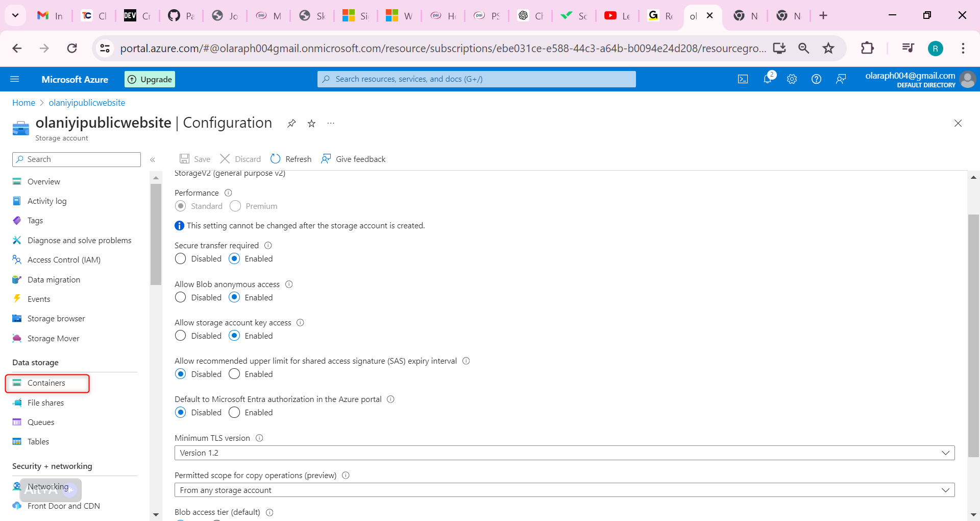
Task: Open the Chrome three-dot menu
Action: coord(963,48)
